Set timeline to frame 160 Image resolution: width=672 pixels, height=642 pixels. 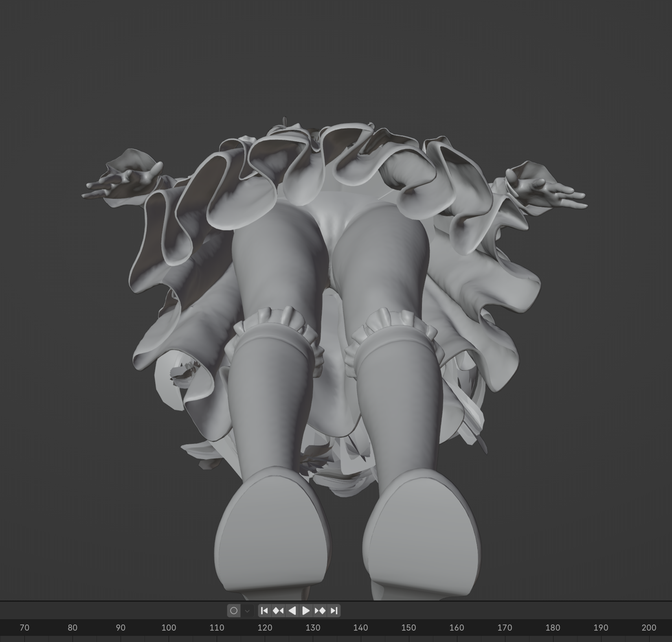(x=457, y=628)
